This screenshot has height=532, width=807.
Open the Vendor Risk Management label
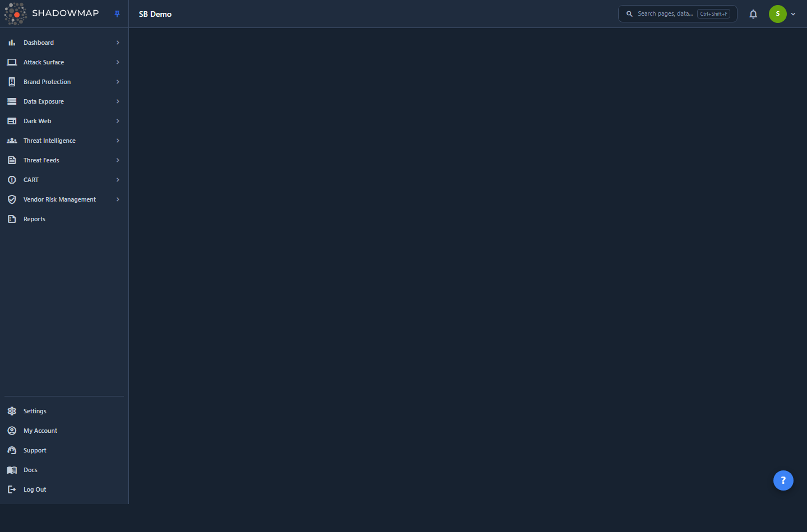point(59,199)
